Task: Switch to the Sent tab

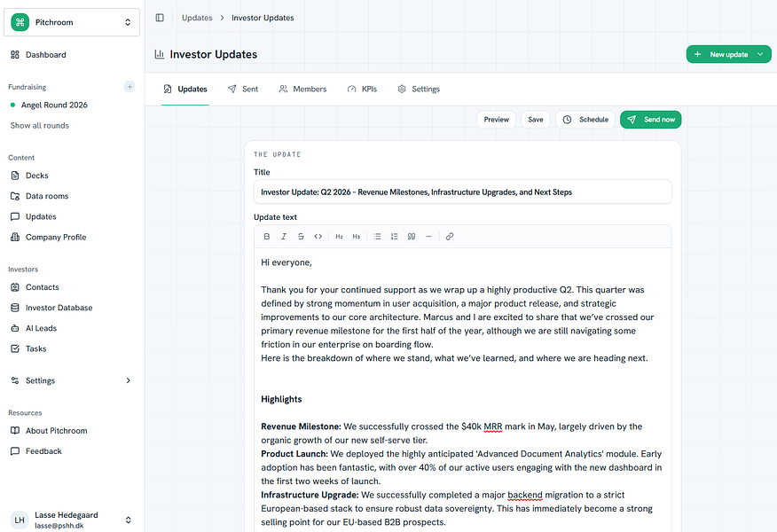Action: (243, 90)
